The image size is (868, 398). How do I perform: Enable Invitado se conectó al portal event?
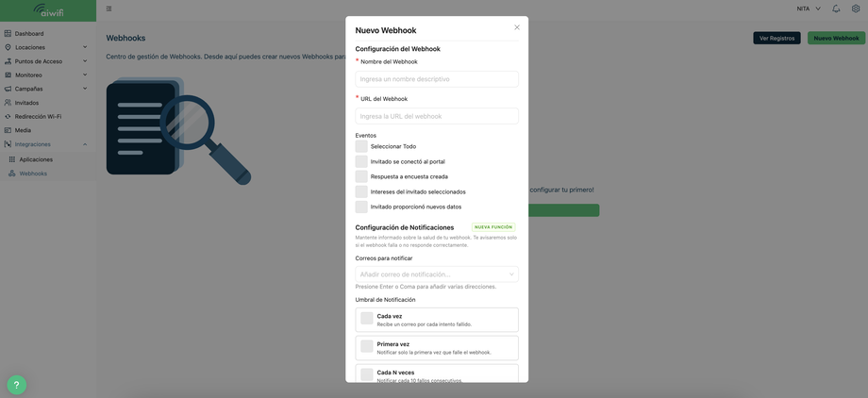point(361,161)
